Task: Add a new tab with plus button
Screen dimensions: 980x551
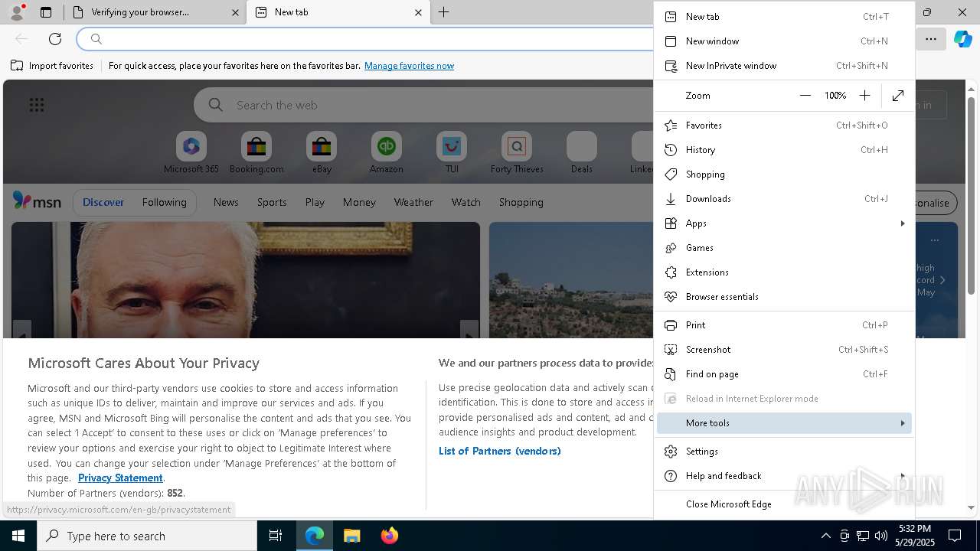Action: tap(444, 12)
